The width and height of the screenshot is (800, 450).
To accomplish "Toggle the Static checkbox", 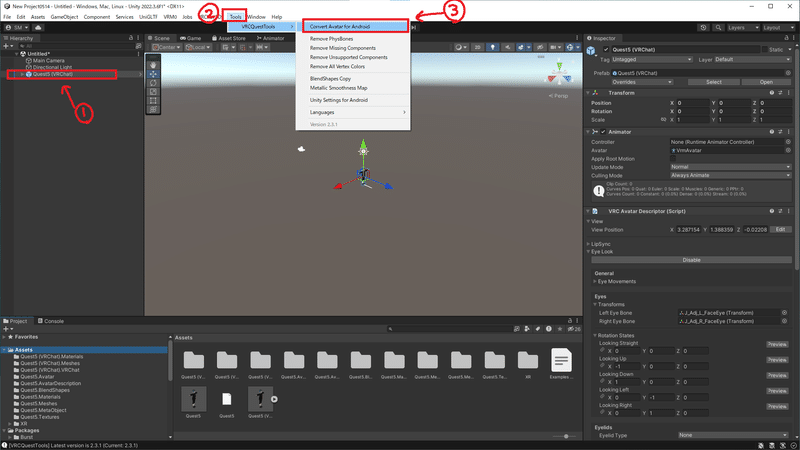I will 765,49.
